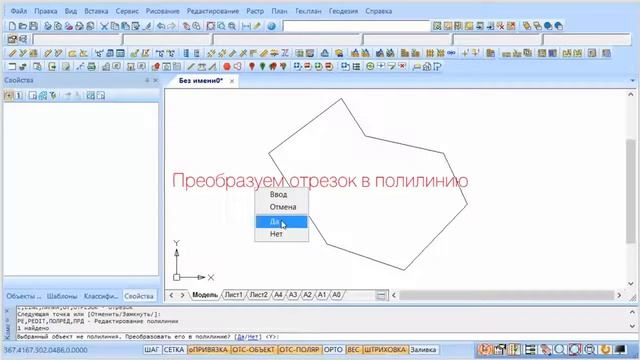Toggle оПРИВЯЗКА object snap

208,350
